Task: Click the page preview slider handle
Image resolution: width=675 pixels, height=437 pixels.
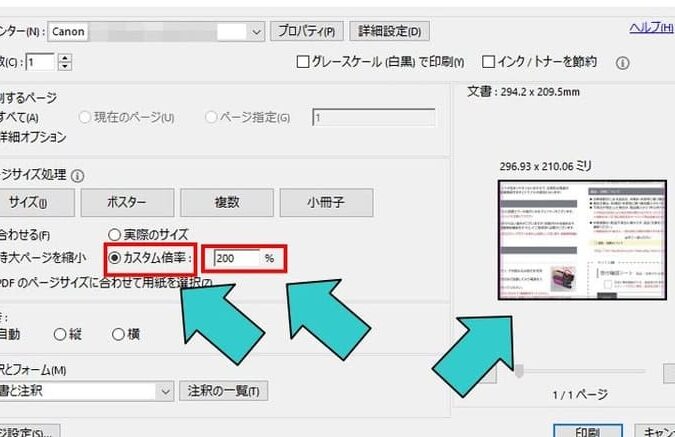Action: [x=519, y=371]
